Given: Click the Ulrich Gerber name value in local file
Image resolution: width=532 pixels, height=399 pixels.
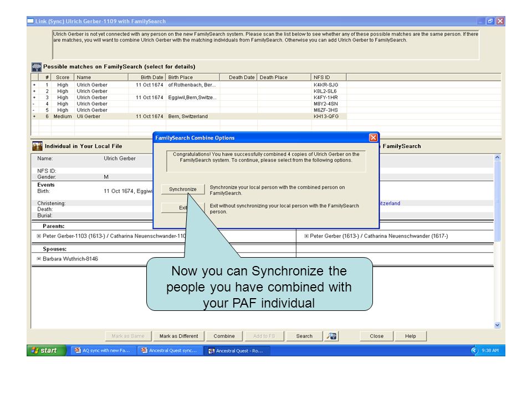Looking at the screenshot, I should point(120,158).
